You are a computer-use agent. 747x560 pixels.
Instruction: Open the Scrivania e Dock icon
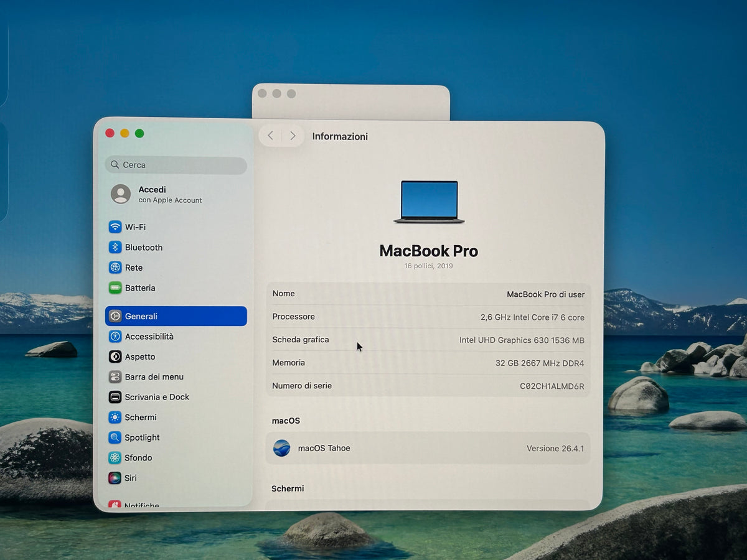[x=115, y=396]
